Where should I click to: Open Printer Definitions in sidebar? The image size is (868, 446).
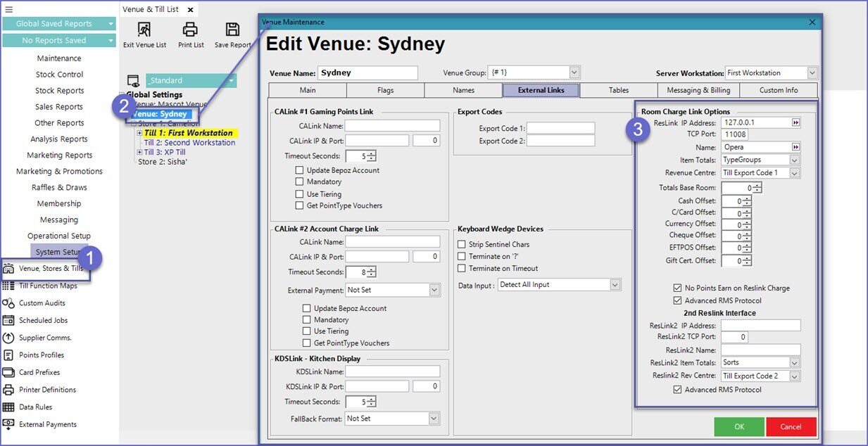point(47,390)
